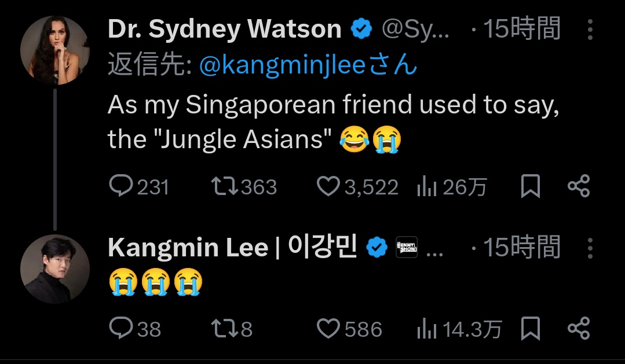Click Kangmin Lee's profile picture

coord(54,269)
